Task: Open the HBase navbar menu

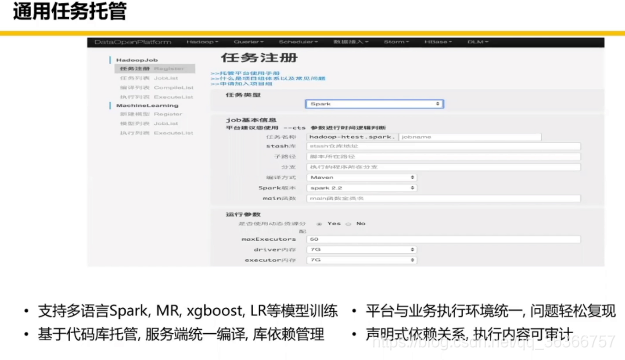Action: (x=438, y=42)
